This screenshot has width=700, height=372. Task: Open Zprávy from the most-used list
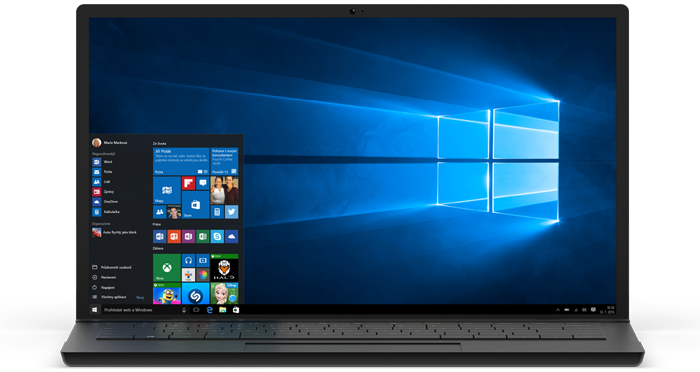tap(104, 192)
